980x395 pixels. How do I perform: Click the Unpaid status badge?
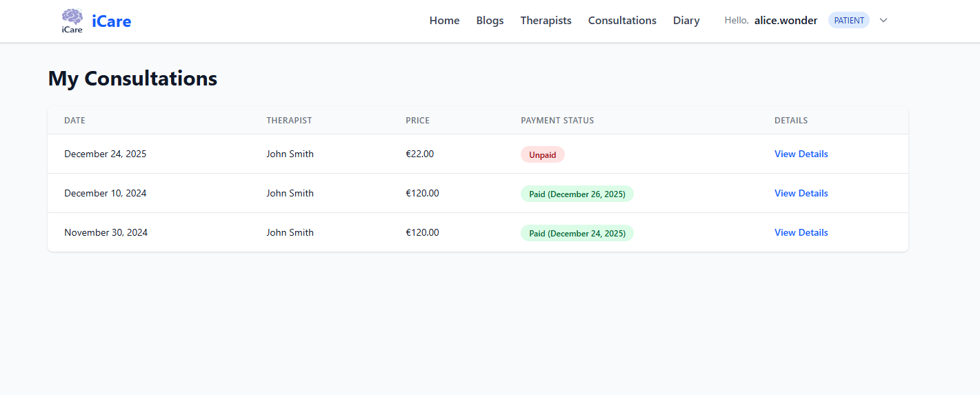(542, 154)
